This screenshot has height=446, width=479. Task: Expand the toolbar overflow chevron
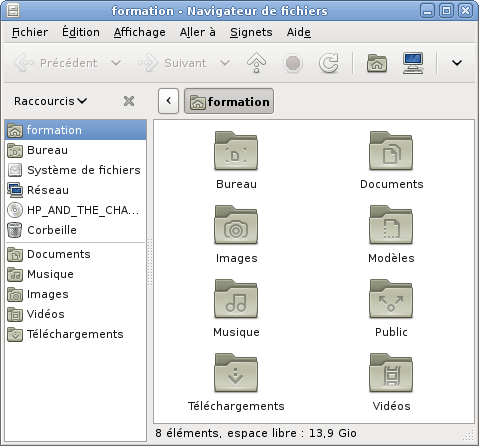pyautogui.click(x=457, y=63)
